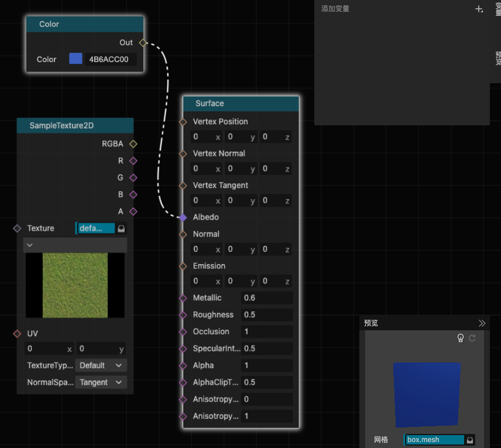Click the SpecularInt... input port
The height and width of the screenshot is (448, 501).
point(183,348)
